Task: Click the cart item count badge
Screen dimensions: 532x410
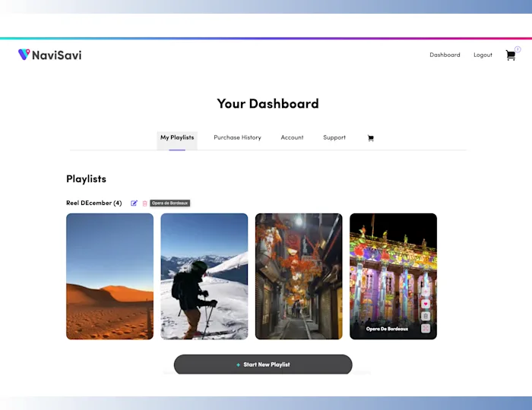Action: tap(518, 49)
